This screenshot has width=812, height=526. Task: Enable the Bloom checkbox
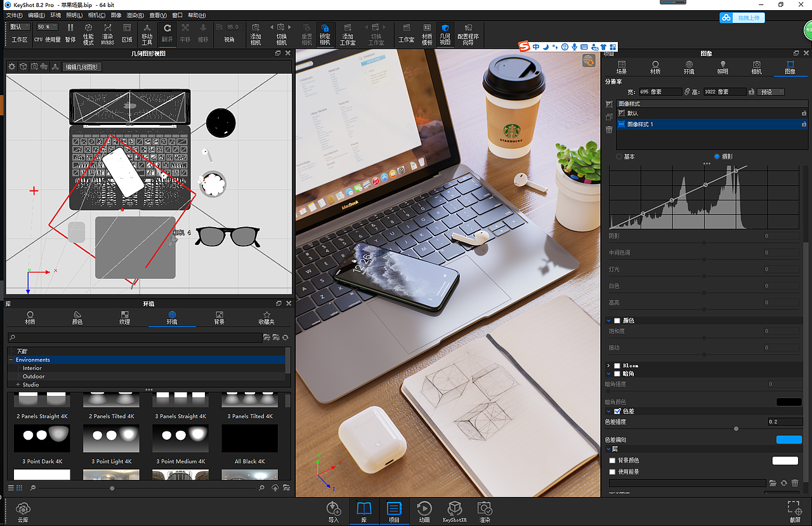click(x=617, y=365)
